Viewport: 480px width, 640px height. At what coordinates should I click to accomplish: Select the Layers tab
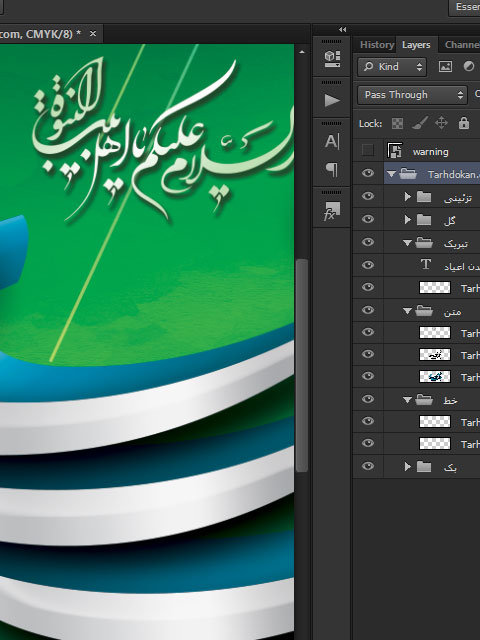coord(416,44)
